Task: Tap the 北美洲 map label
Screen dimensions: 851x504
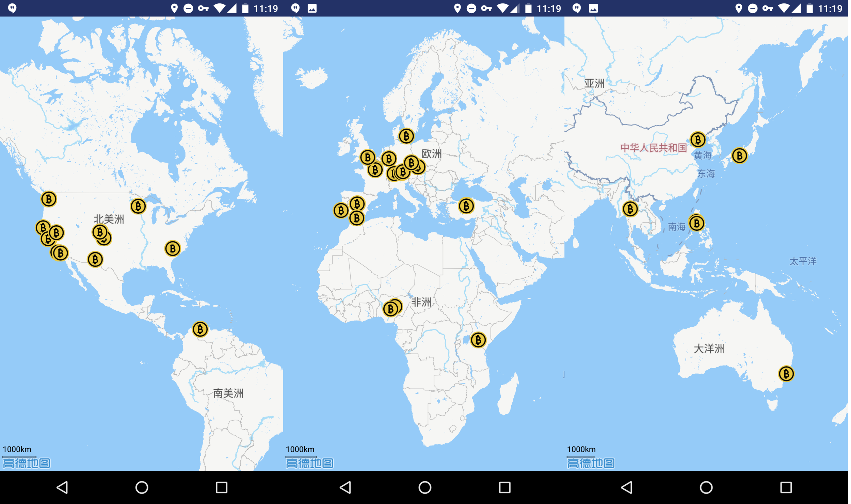Action: point(109,219)
